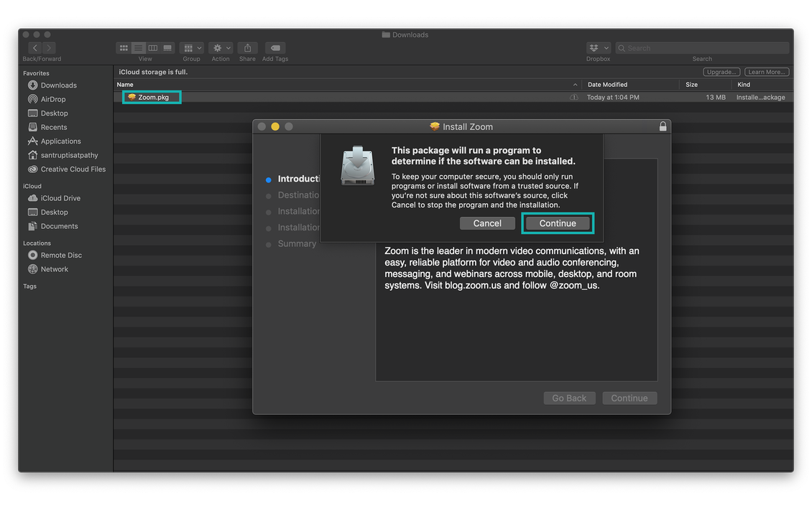Open the Share menu in the toolbar
This screenshot has width=812, height=509.
tap(247, 47)
